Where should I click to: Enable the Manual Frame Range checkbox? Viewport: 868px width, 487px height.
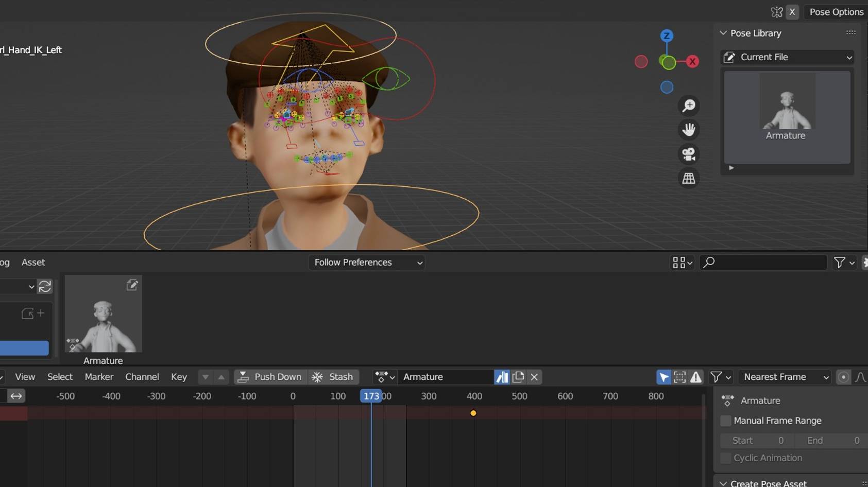click(726, 421)
